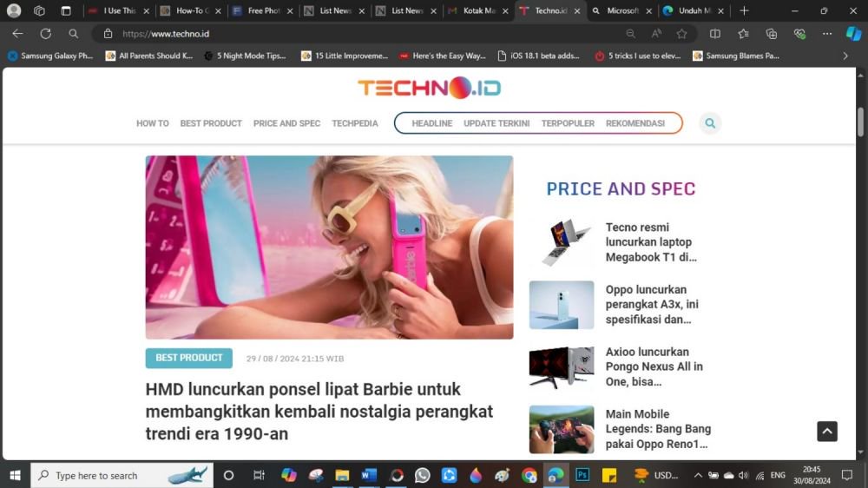Open the Favorites list icon

pos(744,34)
